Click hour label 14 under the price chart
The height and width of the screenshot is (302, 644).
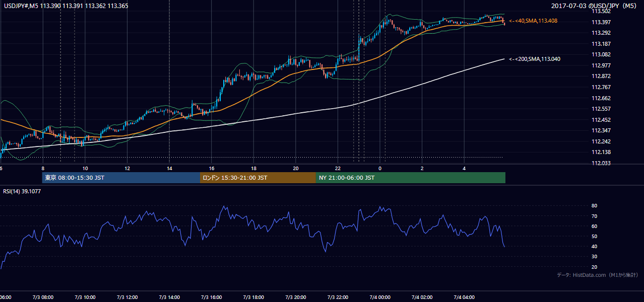tap(169, 169)
